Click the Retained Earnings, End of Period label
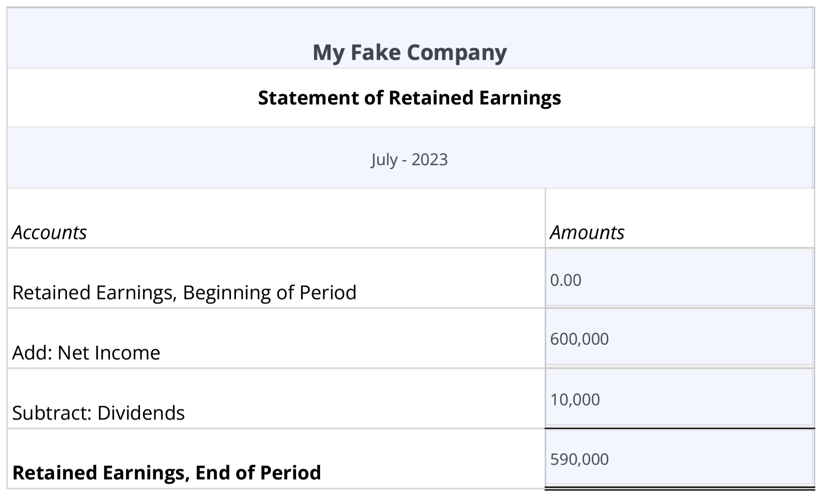Viewport: 821px width, 504px height. click(x=167, y=473)
